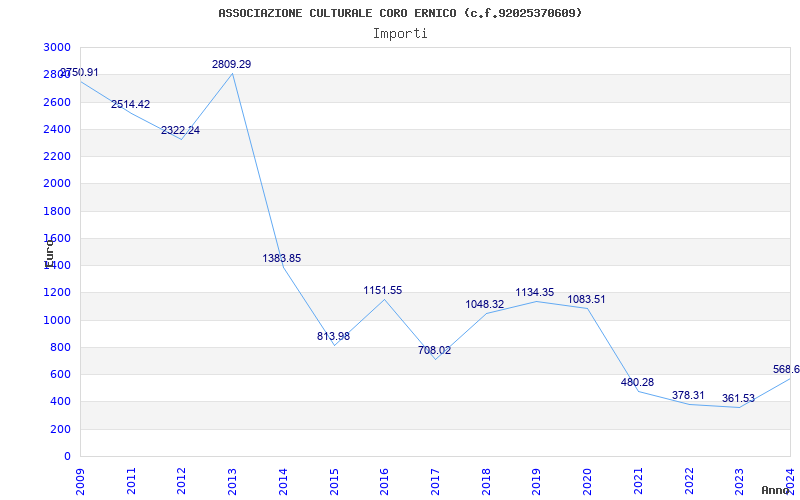Select data label 1151.55
The image size is (800, 500).
pos(383,290)
